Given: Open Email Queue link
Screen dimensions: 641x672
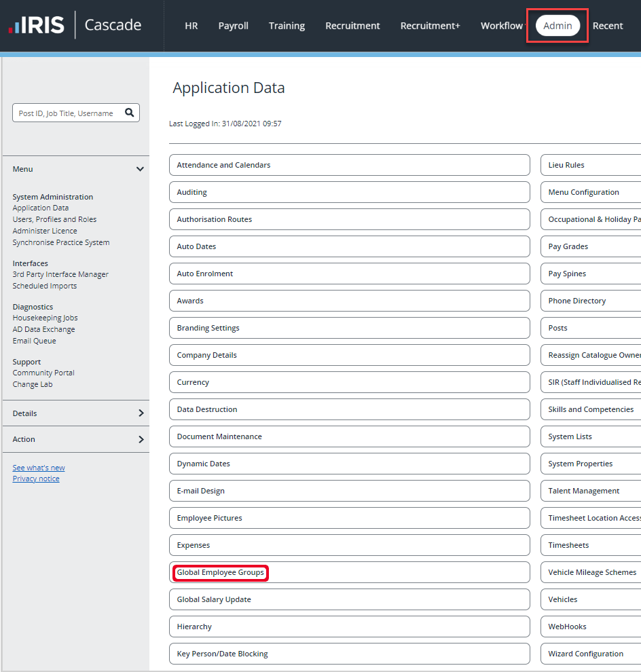Looking at the screenshot, I should click(x=35, y=341).
